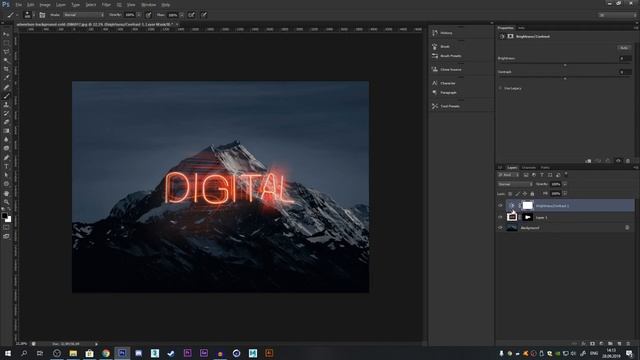Screen dimensions: 640x360
Task: Select the Eraser tool
Action: tap(6, 122)
